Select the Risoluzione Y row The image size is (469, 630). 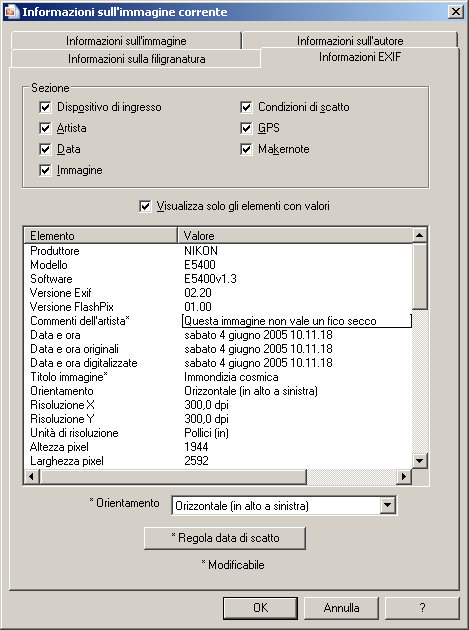(x=218, y=419)
